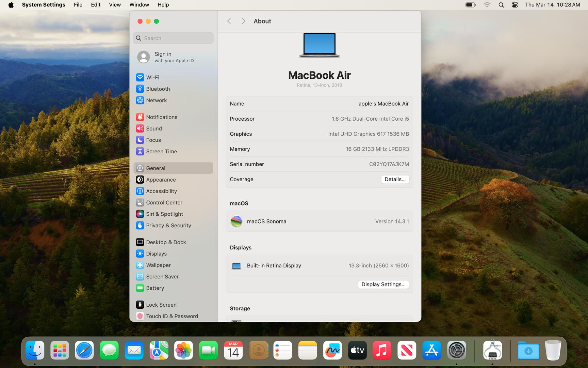The height and width of the screenshot is (368, 588).
Task: Open Control Center from menu bar
Action: click(x=514, y=5)
